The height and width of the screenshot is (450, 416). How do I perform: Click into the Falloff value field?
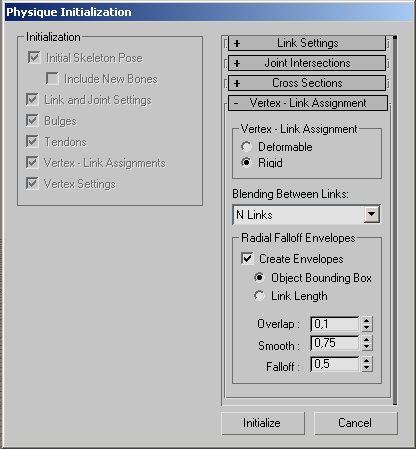(x=335, y=364)
